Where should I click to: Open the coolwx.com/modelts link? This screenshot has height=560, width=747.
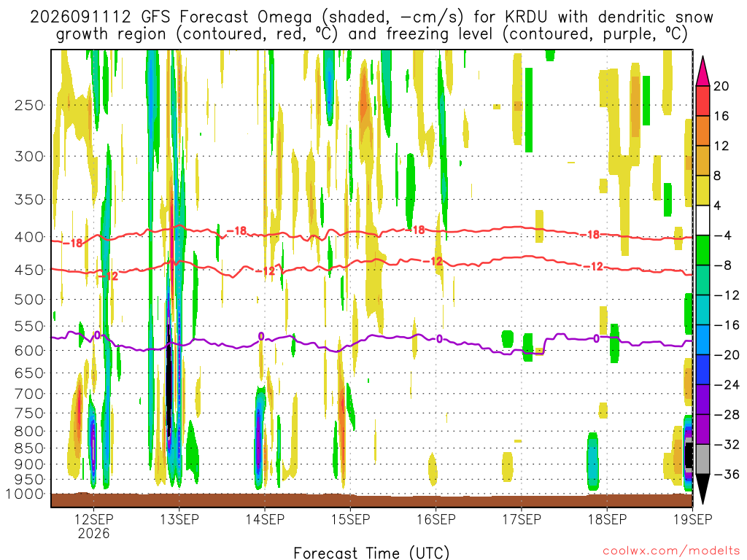[x=671, y=551]
